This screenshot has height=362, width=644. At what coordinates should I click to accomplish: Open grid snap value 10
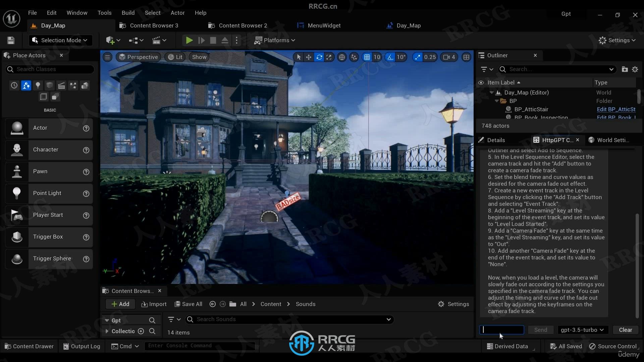coord(377,57)
